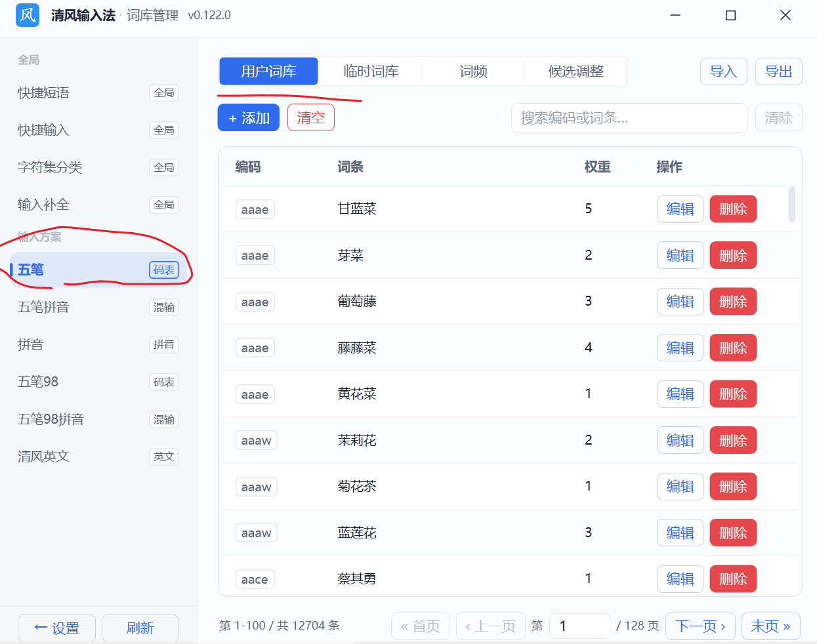The width and height of the screenshot is (817, 644).
Task: Jump to 末页 of the word list
Action: tap(770, 626)
